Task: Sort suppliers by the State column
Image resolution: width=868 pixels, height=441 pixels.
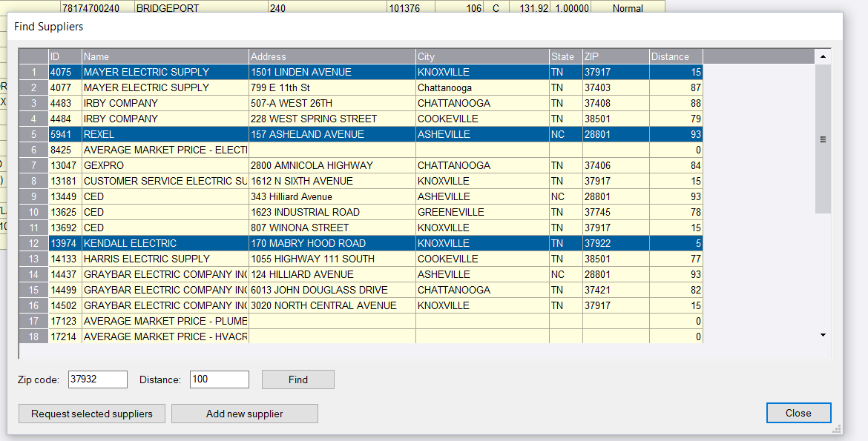Action: [563, 56]
